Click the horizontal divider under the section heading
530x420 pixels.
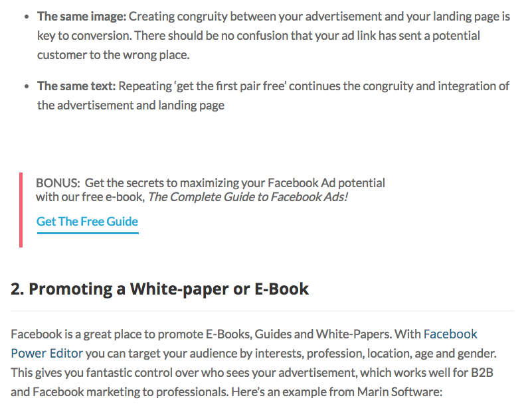262,311
